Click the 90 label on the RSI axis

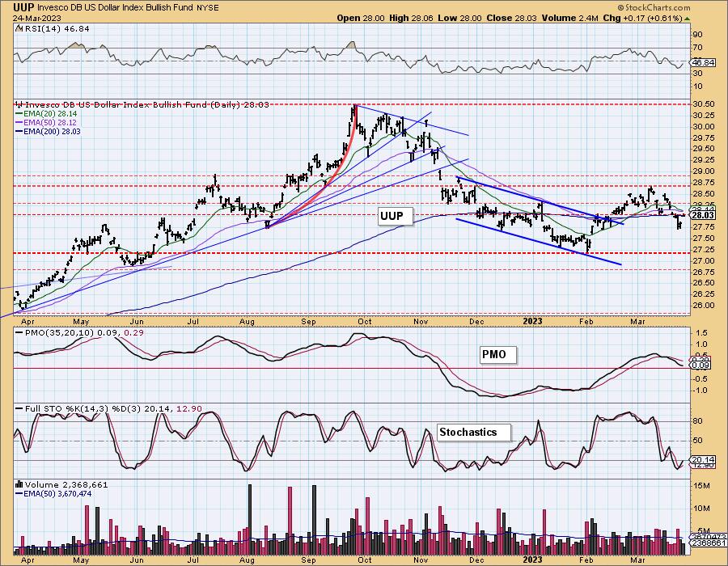point(697,34)
